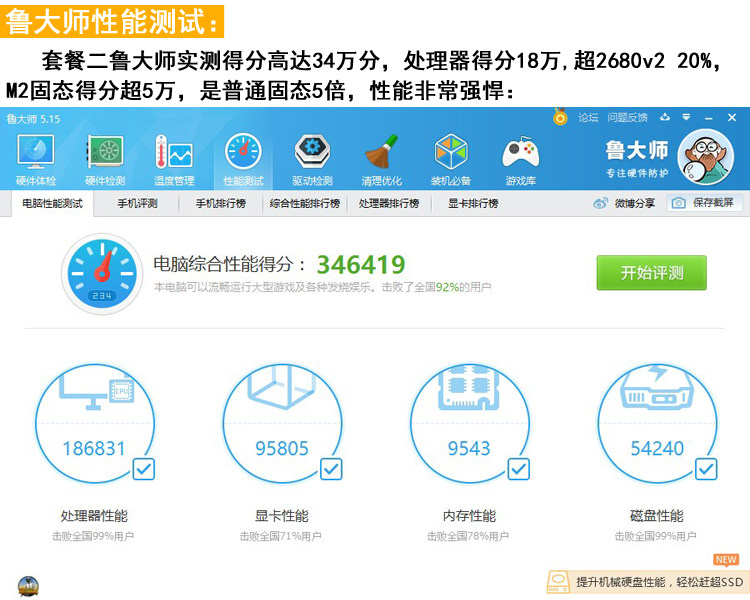Click the 鲁大师 mascot avatar

pos(706,156)
